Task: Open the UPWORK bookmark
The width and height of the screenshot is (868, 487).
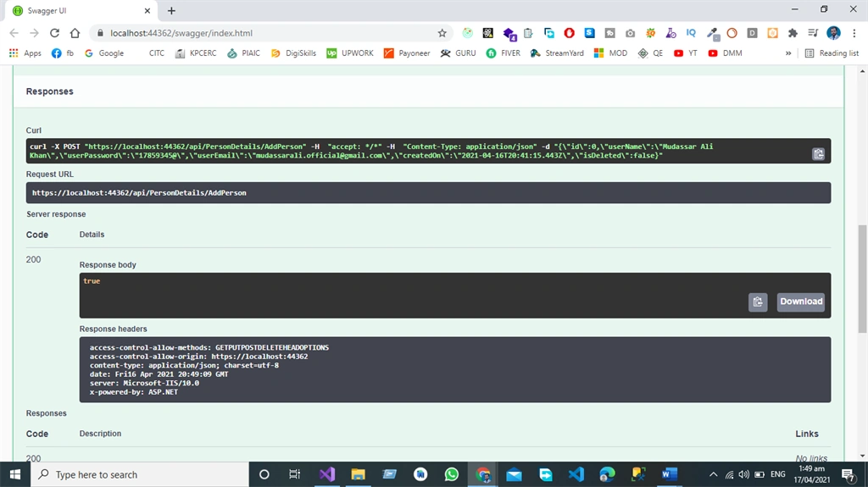Action: (350, 53)
